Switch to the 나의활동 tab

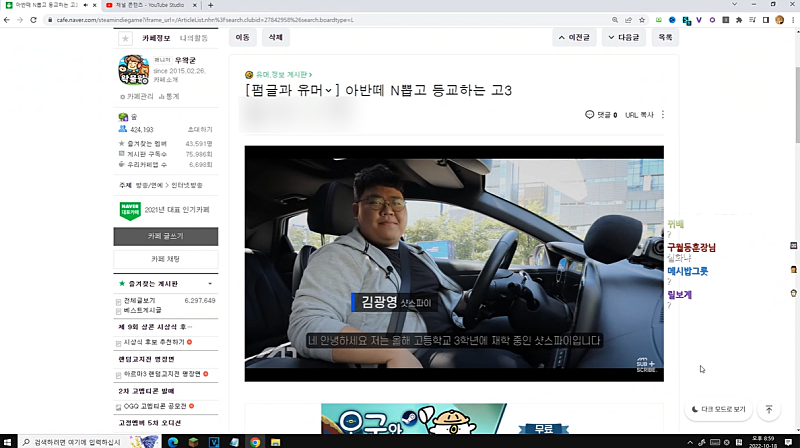[x=195, y=38]
